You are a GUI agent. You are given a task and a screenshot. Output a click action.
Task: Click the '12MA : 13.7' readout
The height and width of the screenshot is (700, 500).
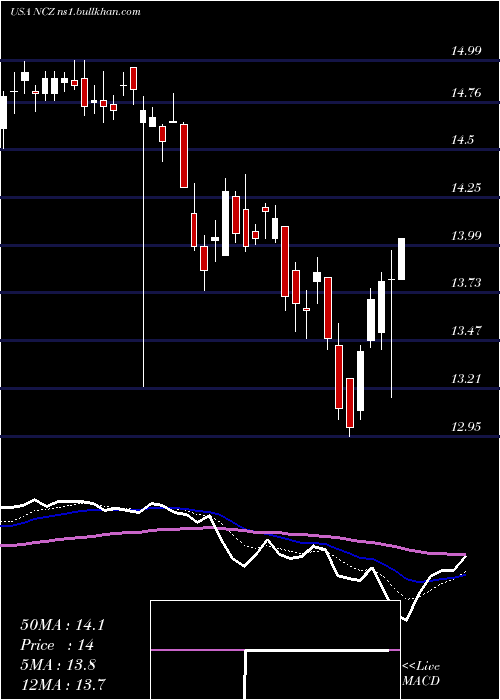tap(63, 685)
